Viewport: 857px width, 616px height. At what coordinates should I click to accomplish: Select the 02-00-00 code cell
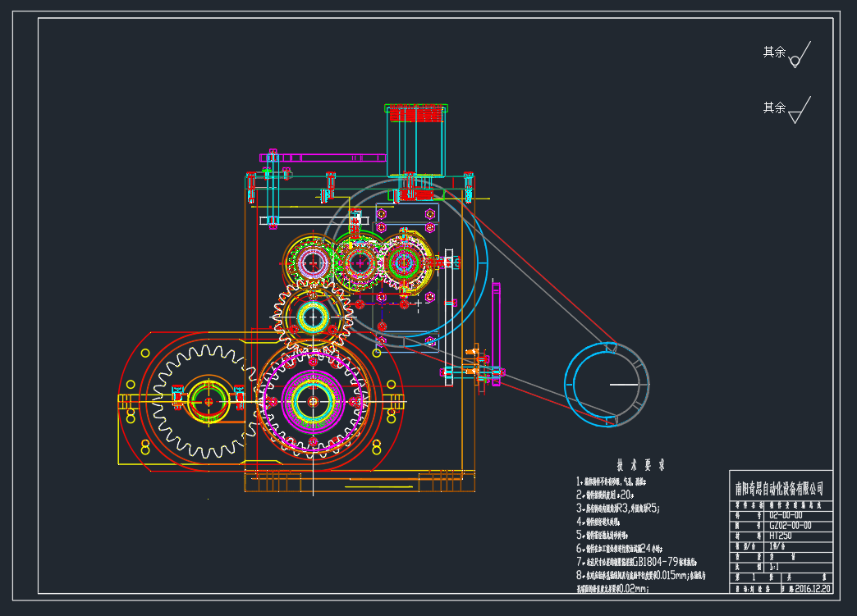786,515
